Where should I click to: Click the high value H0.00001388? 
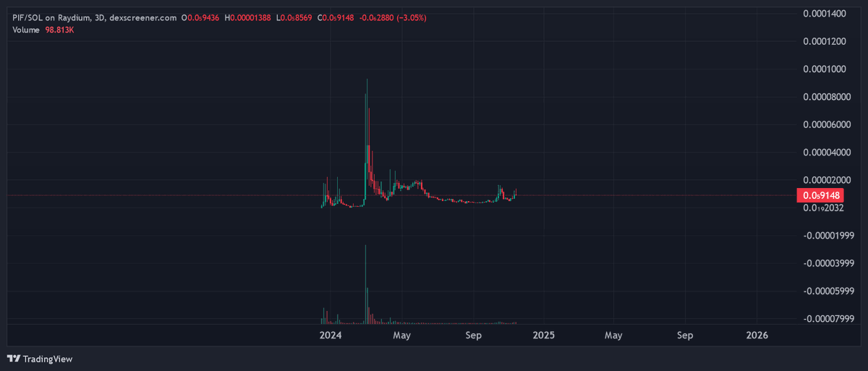pyautogui.click(x=248, y=17)
